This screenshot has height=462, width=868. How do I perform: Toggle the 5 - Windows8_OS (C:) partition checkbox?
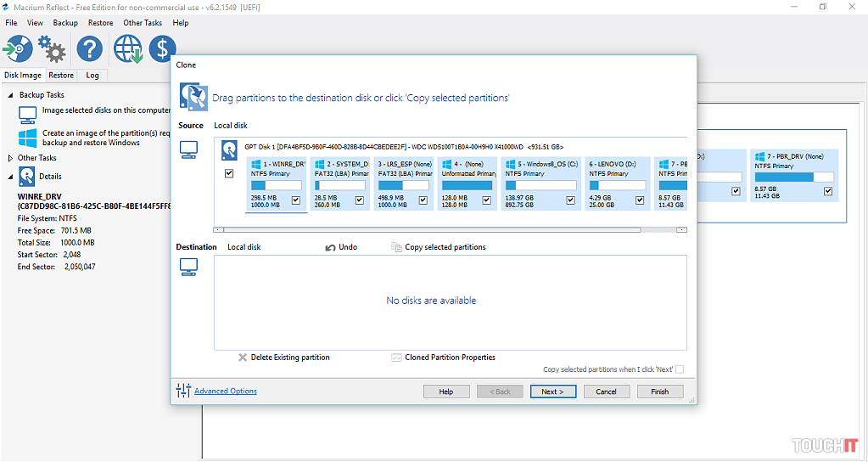pos(551,200)
